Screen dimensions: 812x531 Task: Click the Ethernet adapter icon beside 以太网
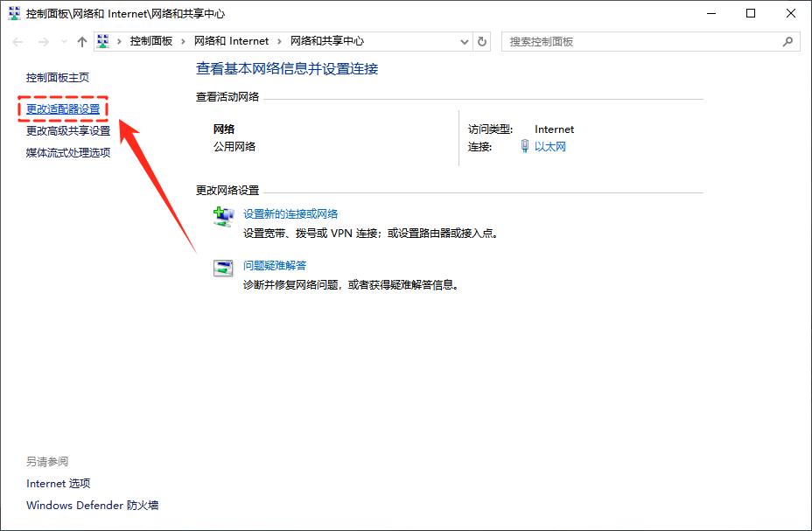(524, 146)
